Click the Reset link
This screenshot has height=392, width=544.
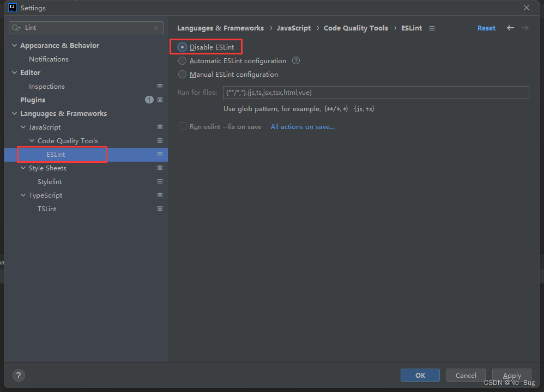[x=486, y=28]
